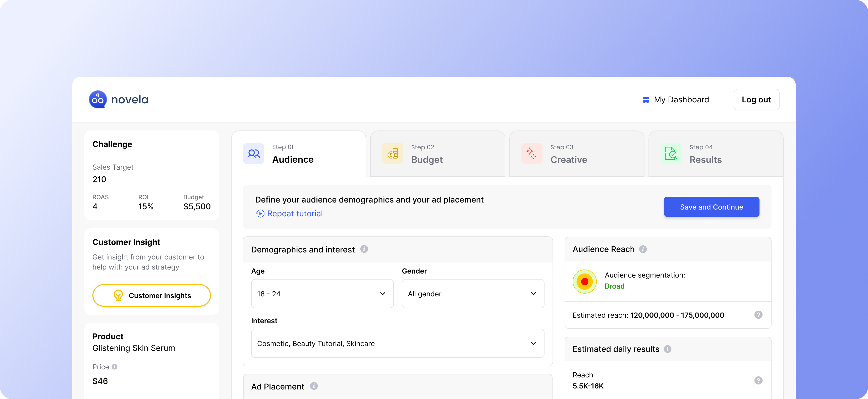Viewport: 868px width, 399px height.
Task: Click info icon beside Ad Placement
Action: tap(314, 386)
